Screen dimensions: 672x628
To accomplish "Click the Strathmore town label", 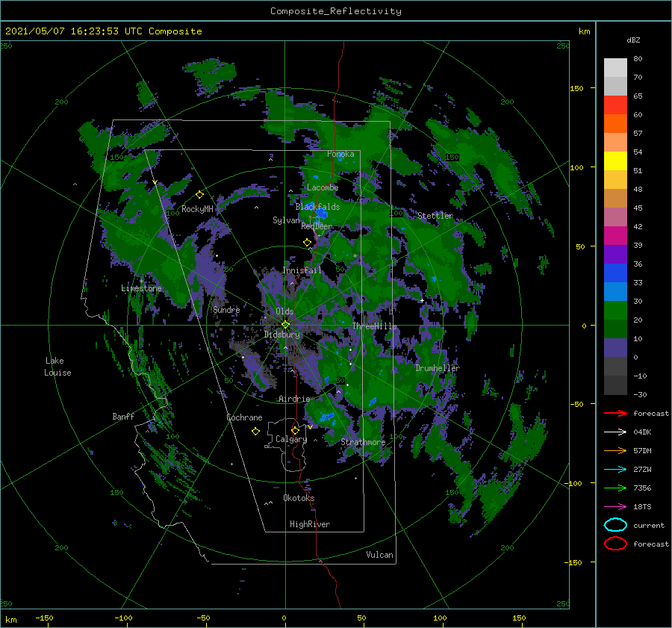I will (x=363, y=442).
